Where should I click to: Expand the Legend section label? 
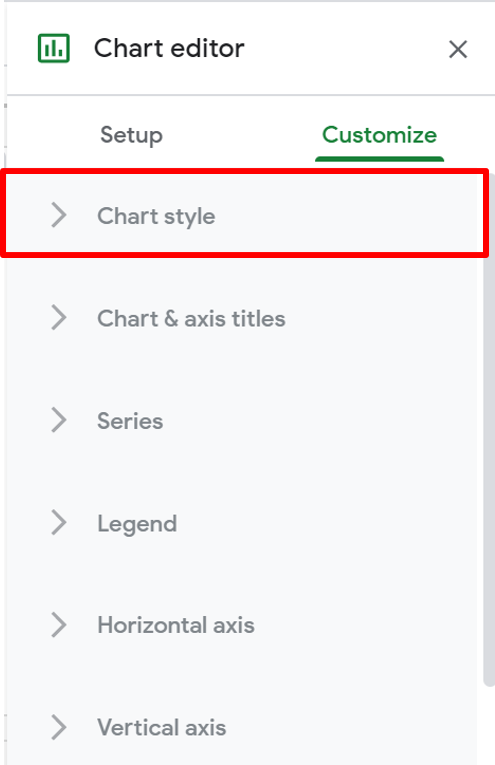click(137, 524)
